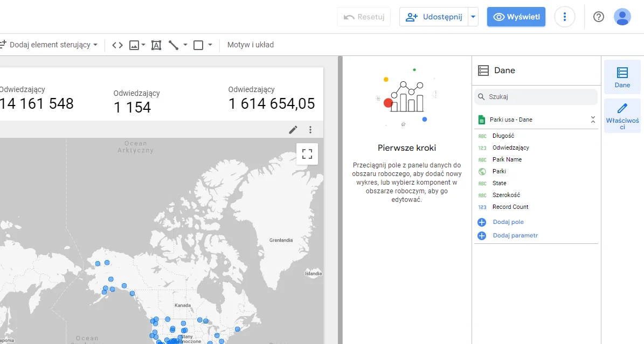Select the scorecard showing 1 154
This screenshot has width=644, height=344.
(x=137, y=102)
